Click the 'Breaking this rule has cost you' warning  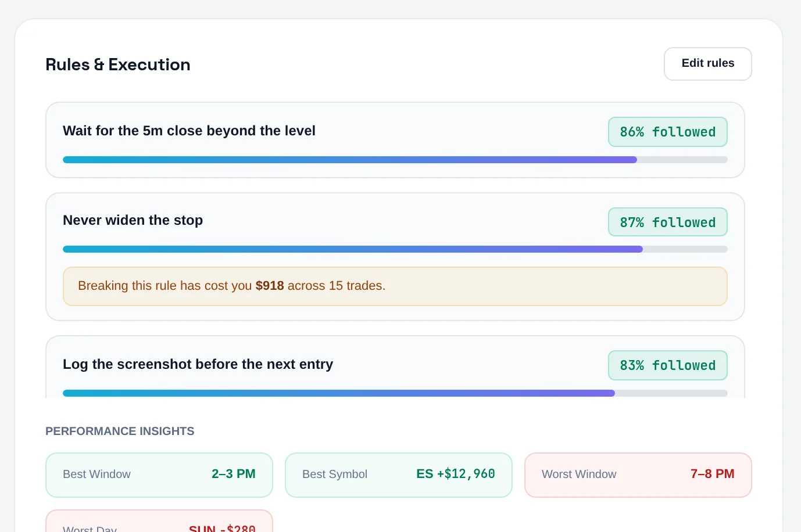[x=395, y=286]
